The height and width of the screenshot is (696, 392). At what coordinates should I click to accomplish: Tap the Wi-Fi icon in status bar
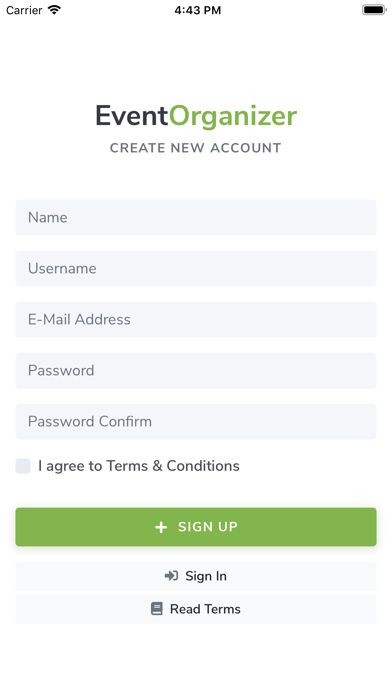(54, 10)
